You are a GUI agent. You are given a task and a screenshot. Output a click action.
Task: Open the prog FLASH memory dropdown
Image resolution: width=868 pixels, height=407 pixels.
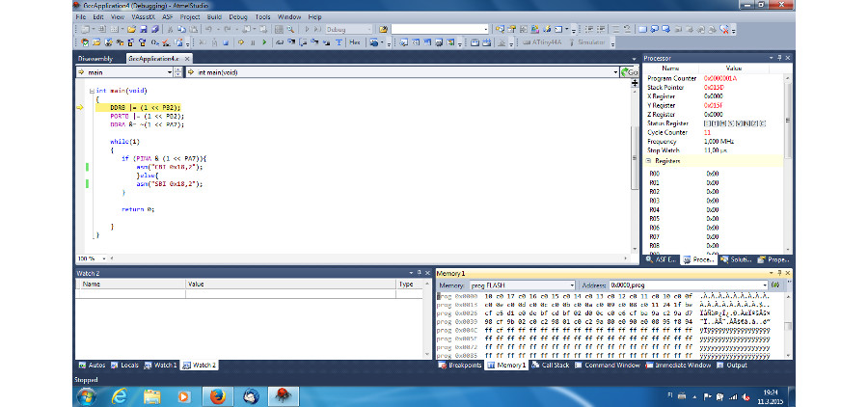click(572, 285)
